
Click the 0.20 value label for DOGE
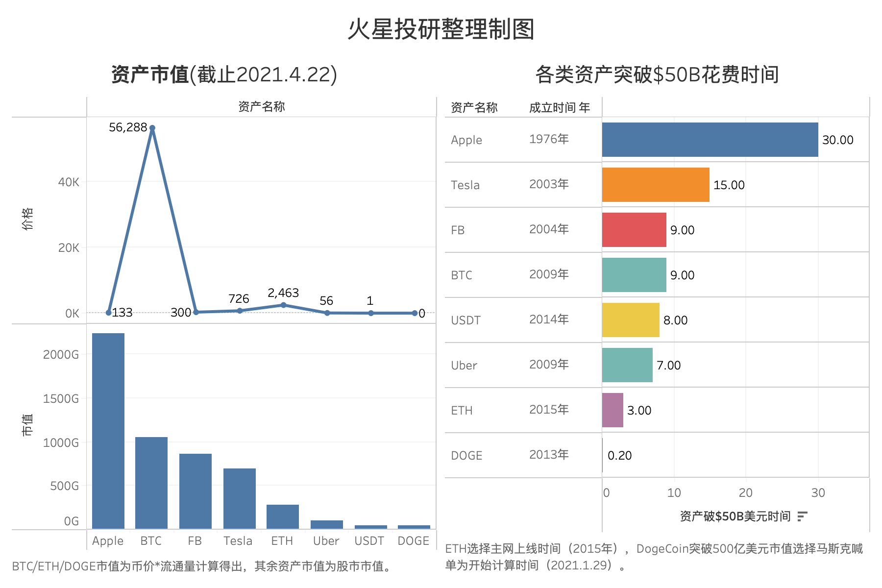(620, 456)
